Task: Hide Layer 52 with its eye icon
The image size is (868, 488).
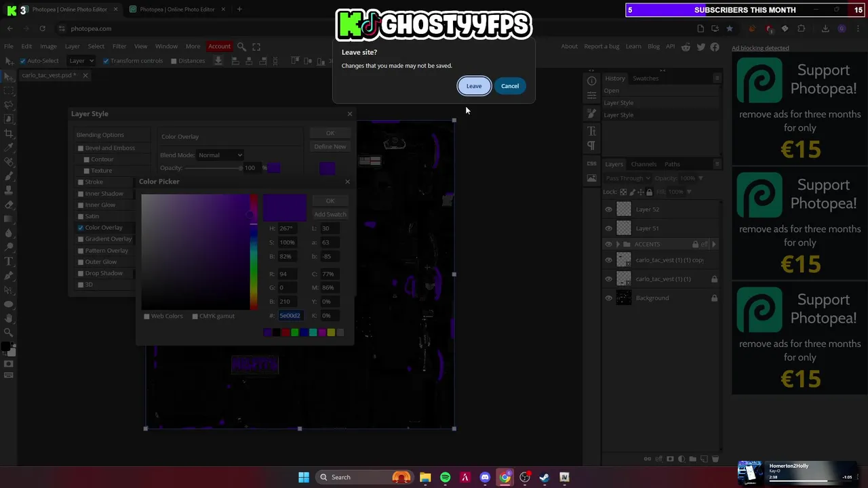Action: tap(608, 209)
